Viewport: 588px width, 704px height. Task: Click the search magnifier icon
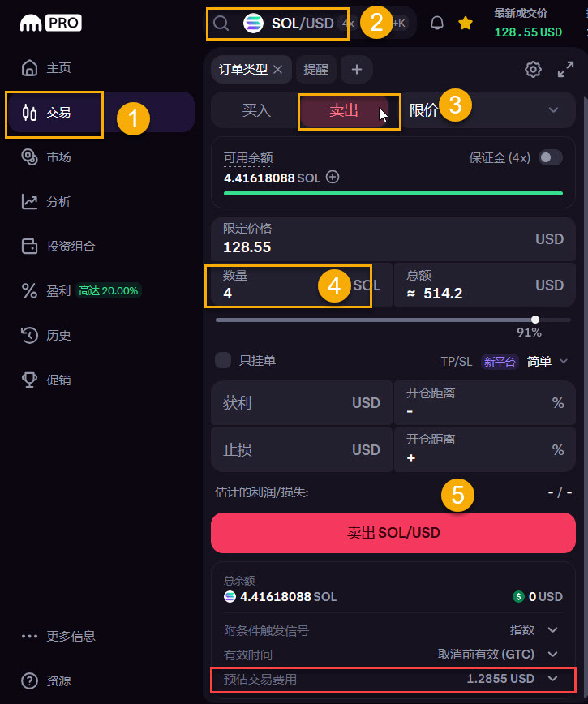point(221,24)
